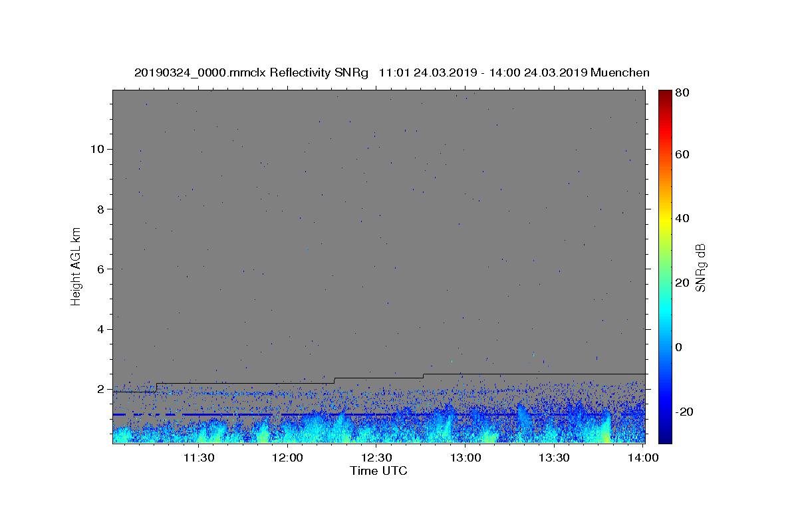
Task: Click the SNRg dB colorbar title
Action: [701, 267]
